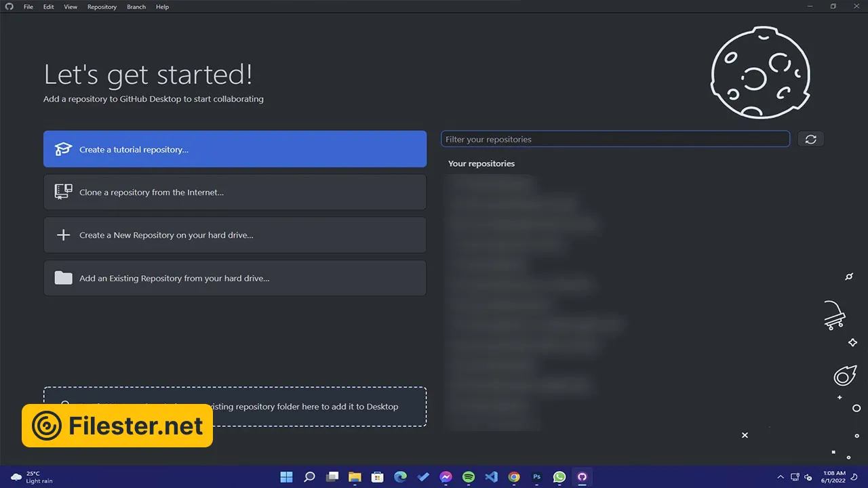The height and width of the screenshot is (488, 868).
Task: Open the File menu
Action: pyautogui.click(x=28, y=7)
